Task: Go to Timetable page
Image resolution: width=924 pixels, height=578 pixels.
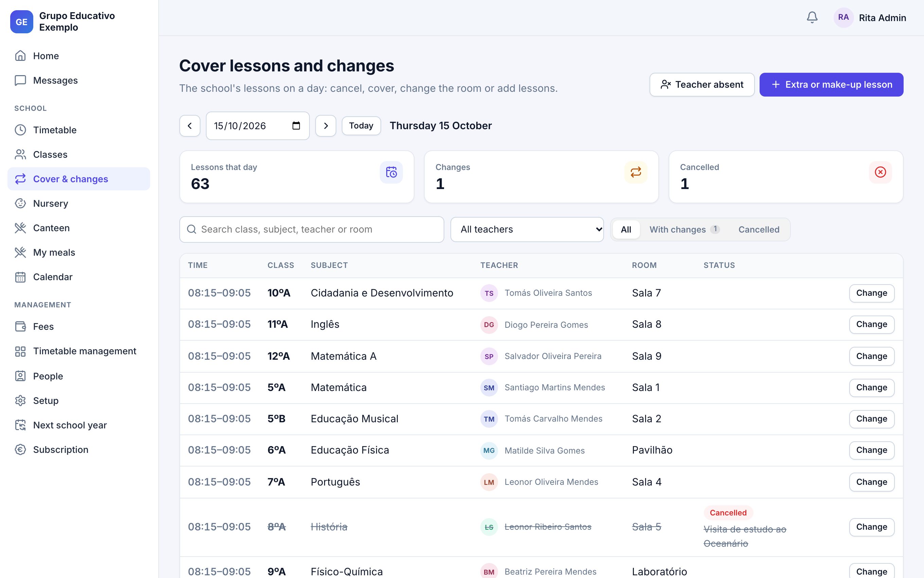Action: click(79, 130)
